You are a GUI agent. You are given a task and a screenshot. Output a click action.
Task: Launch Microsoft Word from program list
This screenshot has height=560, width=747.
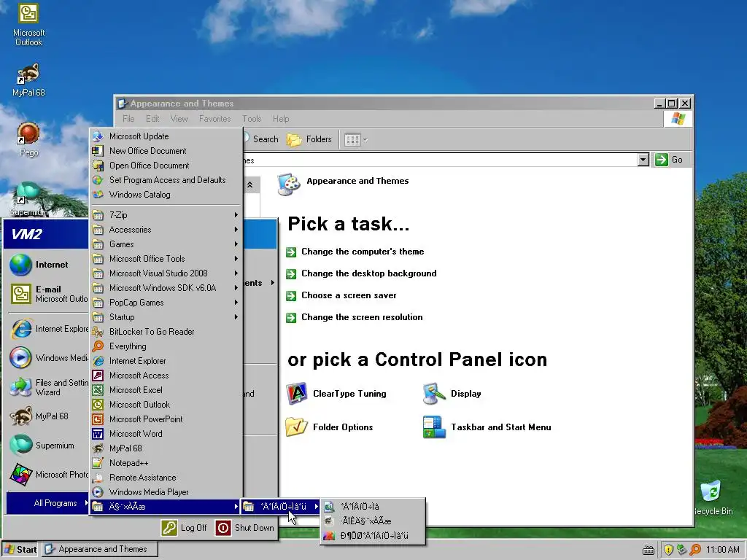(166, 434)
